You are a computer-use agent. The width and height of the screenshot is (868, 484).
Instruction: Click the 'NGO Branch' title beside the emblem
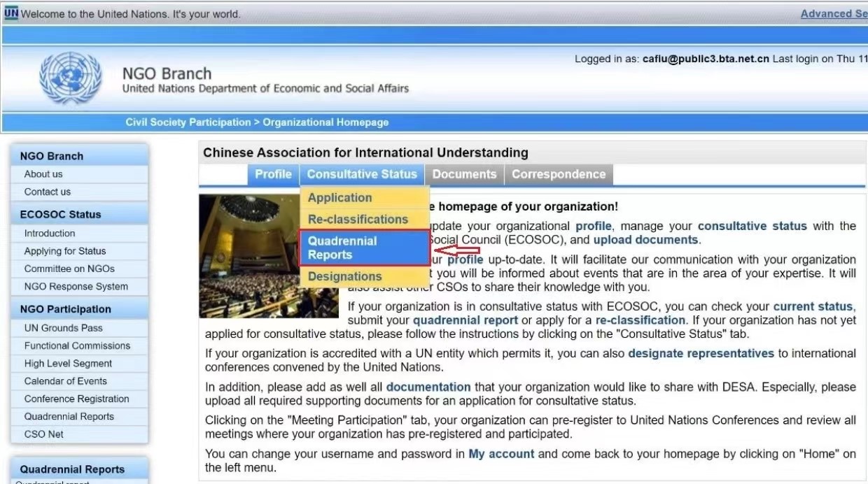(167, 73)
